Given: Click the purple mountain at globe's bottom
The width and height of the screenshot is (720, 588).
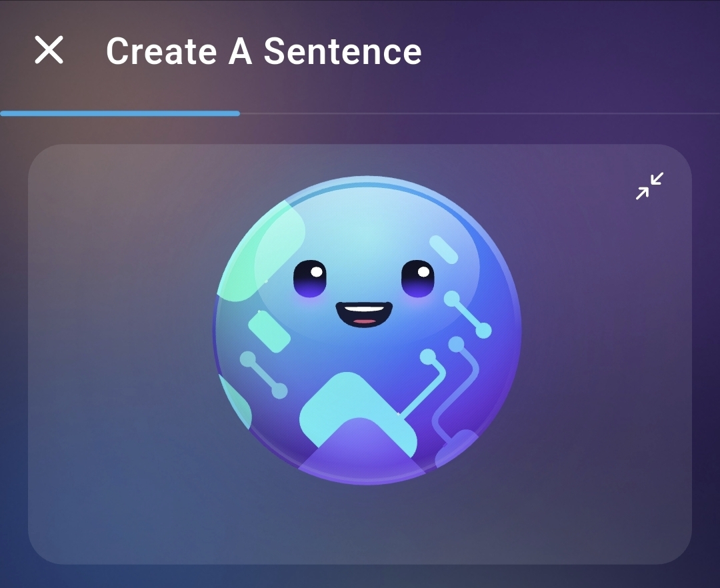Looking at the screenshot, I should (x=362, y=450).
